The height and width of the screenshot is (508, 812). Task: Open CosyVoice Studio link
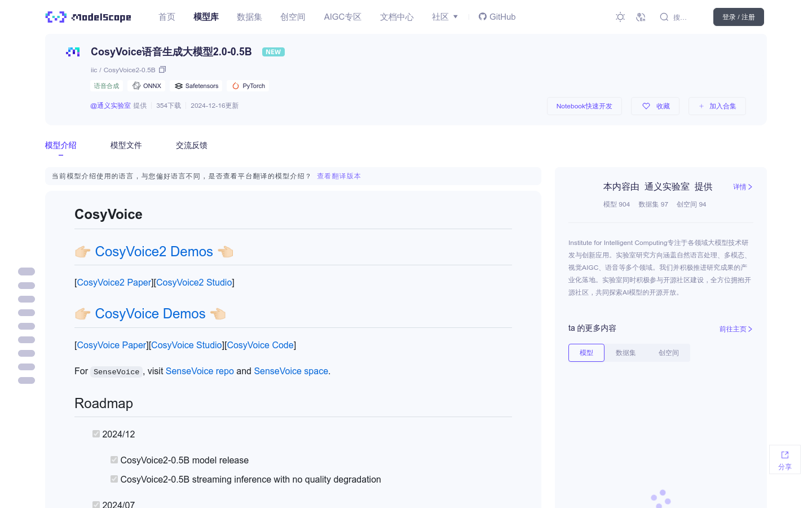187,345
